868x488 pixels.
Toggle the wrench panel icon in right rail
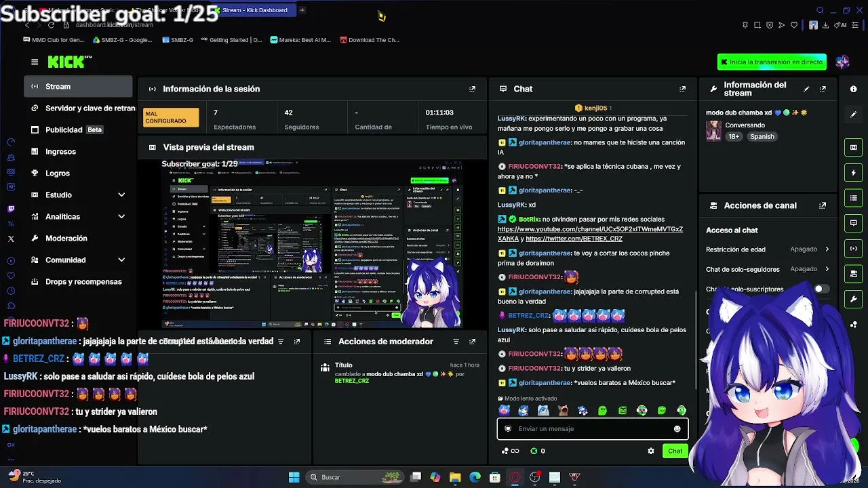click(x=853, y=299)
